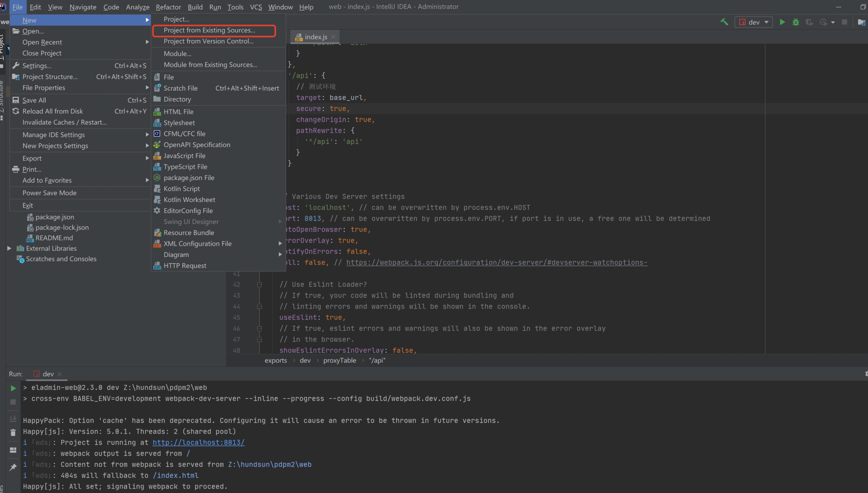868x493 pixels.
Task: Expand XML Configuration File submenu
Action: [218, 243]
